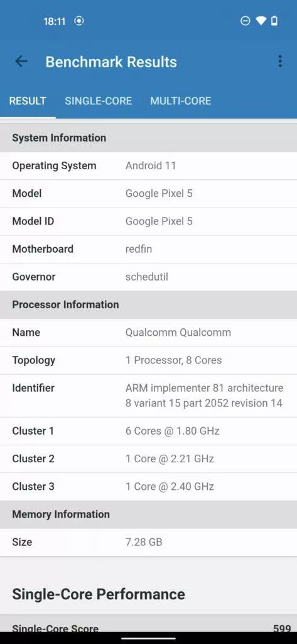
Task: Tap the Processor Name Qualcomm row
Action: tap(148, 333)
